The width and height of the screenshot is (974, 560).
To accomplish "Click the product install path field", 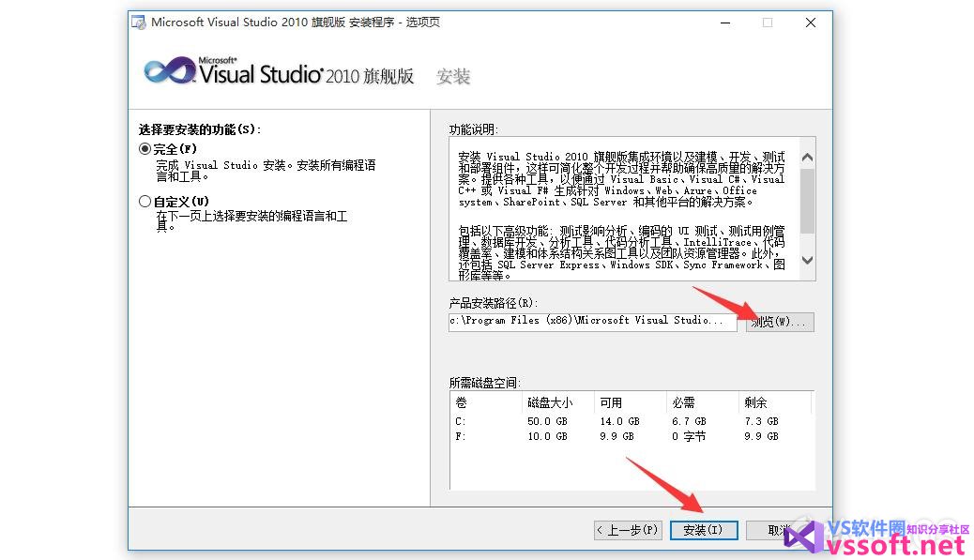I will coord(593,321).
